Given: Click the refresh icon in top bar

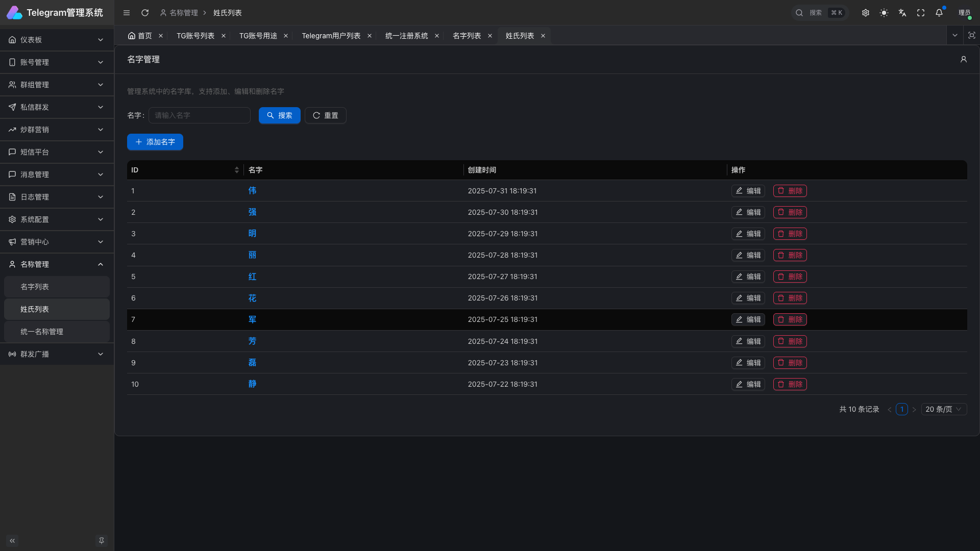Looking at the screenshot, I should [x=145, y=13].
